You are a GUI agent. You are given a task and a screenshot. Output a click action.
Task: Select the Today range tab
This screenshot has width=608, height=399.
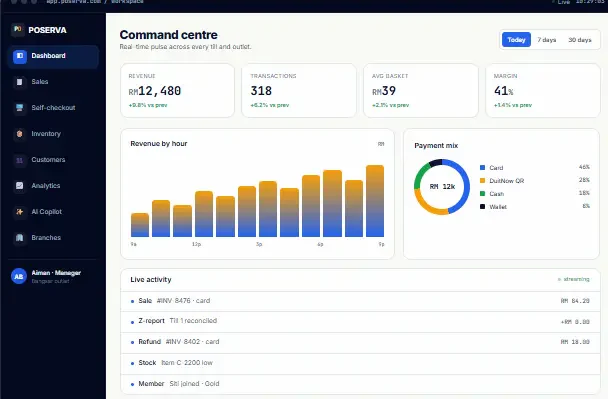click(x=516, y=40)
